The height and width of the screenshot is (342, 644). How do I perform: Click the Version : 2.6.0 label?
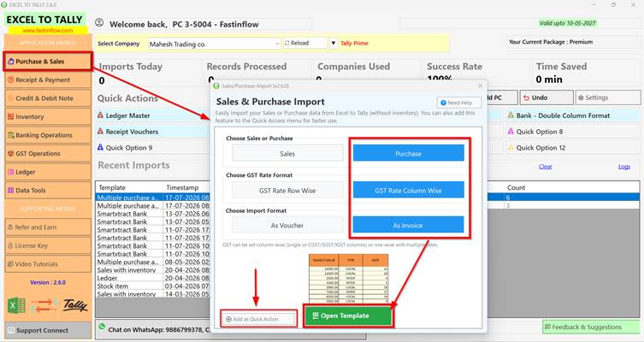click(x=48, y=282)
